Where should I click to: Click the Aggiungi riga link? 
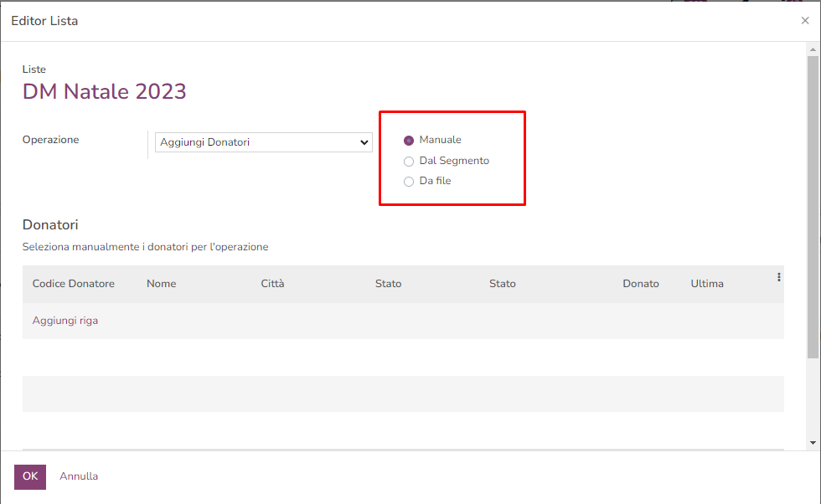pos(65,321)
